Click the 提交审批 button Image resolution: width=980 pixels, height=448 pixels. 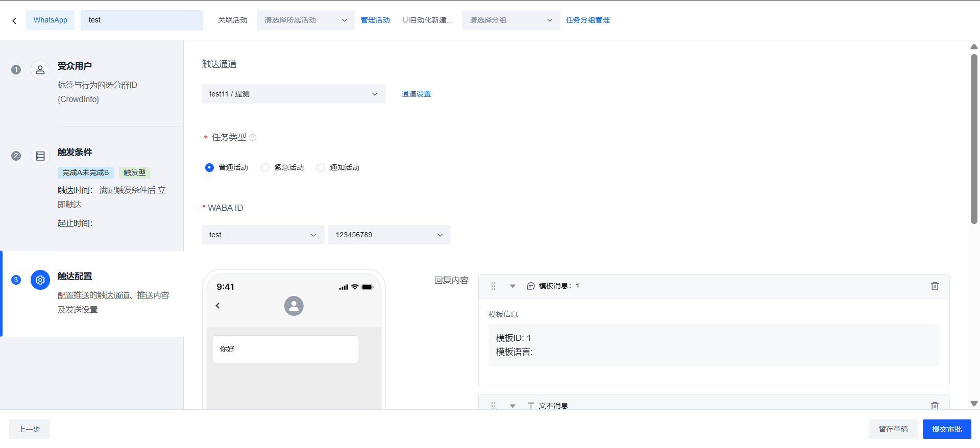pos(946,429)
